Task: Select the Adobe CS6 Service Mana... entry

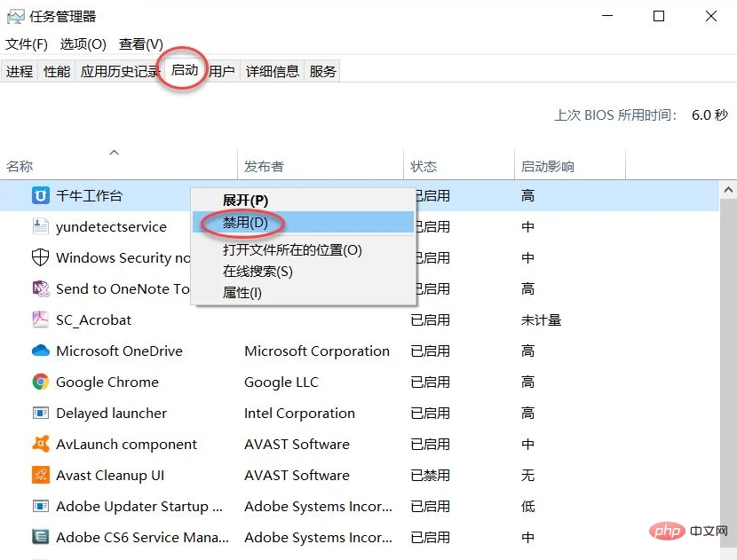Action: (x=142, y=537)
